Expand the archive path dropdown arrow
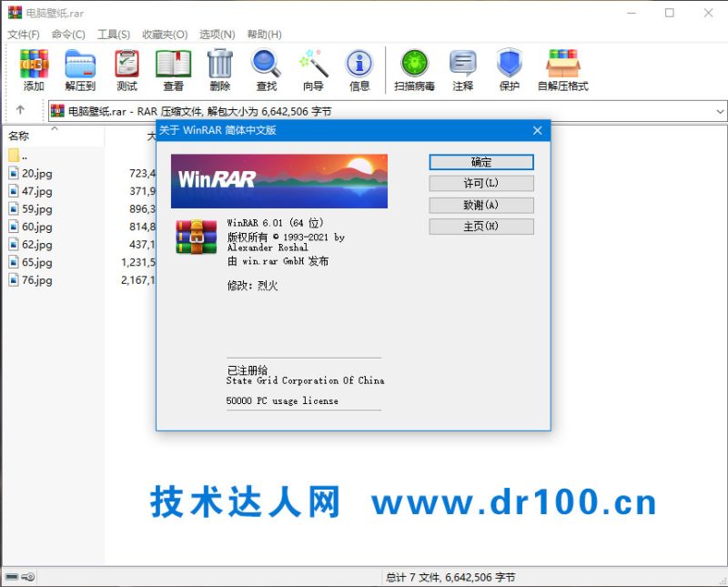The image size is (728, 587). click(720, 111)
